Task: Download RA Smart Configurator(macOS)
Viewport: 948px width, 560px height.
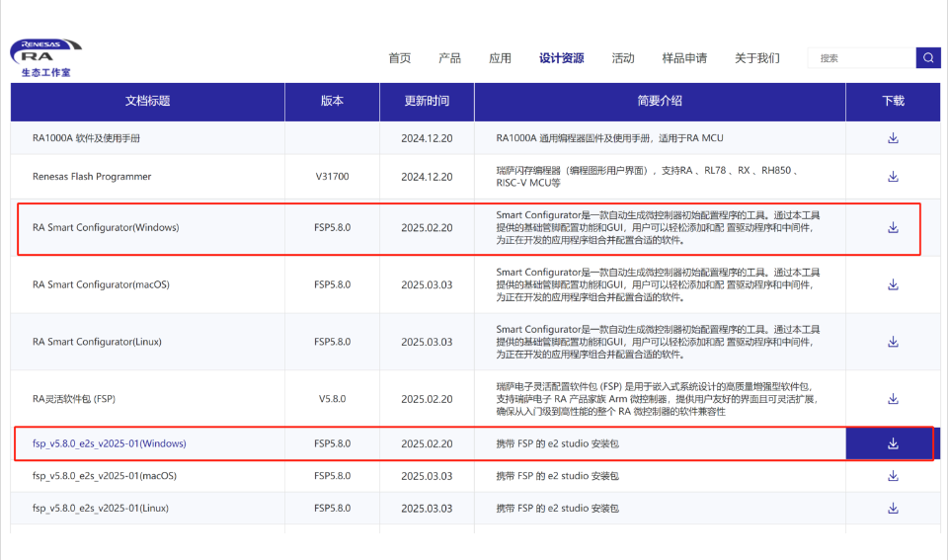Action: pos(893,284)
